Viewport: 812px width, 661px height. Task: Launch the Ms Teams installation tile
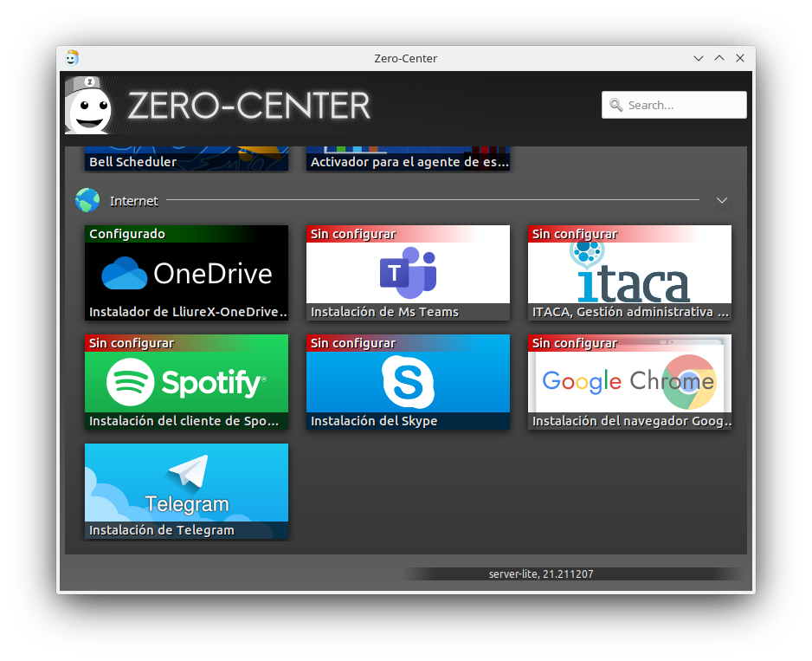pos(408,273)
